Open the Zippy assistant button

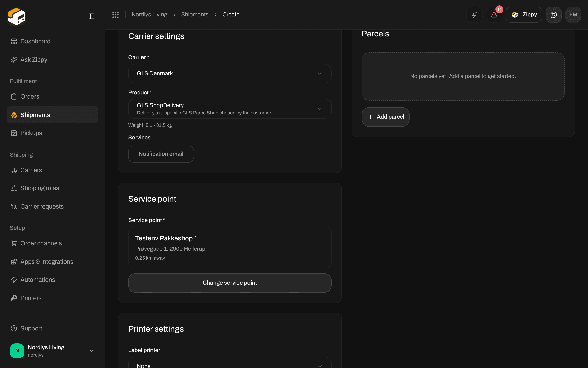(524, 15)
